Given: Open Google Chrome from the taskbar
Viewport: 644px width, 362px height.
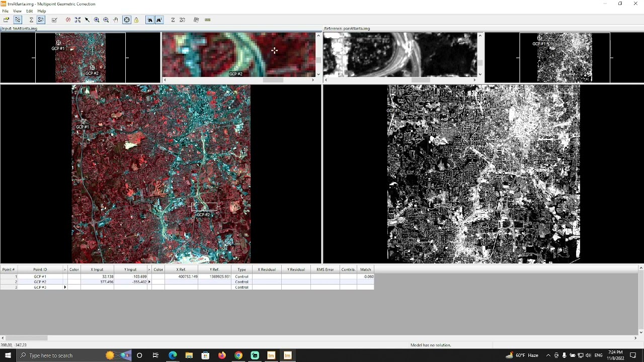Looking at the screenshot, I should [238, 355].
